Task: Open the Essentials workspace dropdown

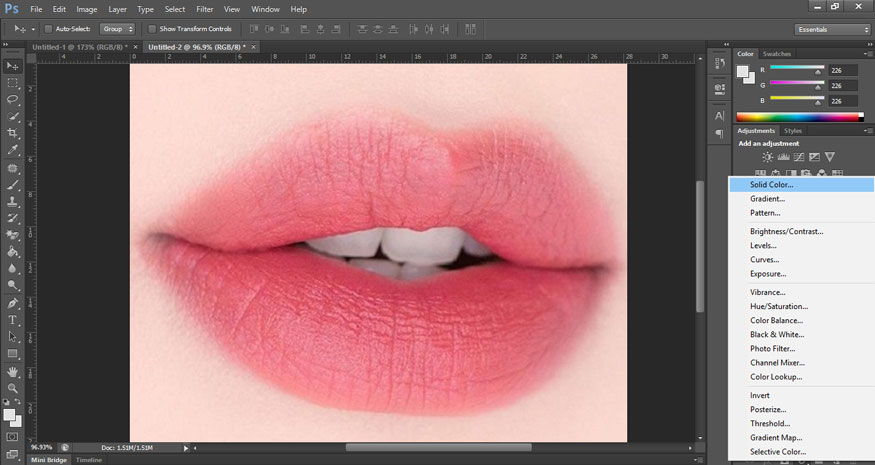Action: click(x=832, y=29)
